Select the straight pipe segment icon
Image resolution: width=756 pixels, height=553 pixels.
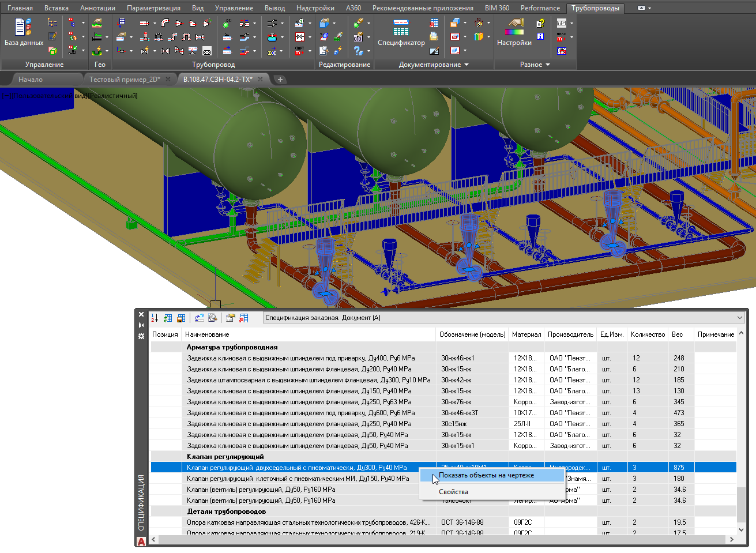(144, 23)
